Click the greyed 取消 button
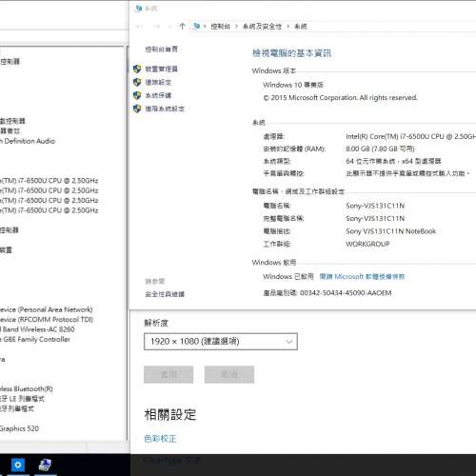476x476 pixels. click(x=229, y=374)
